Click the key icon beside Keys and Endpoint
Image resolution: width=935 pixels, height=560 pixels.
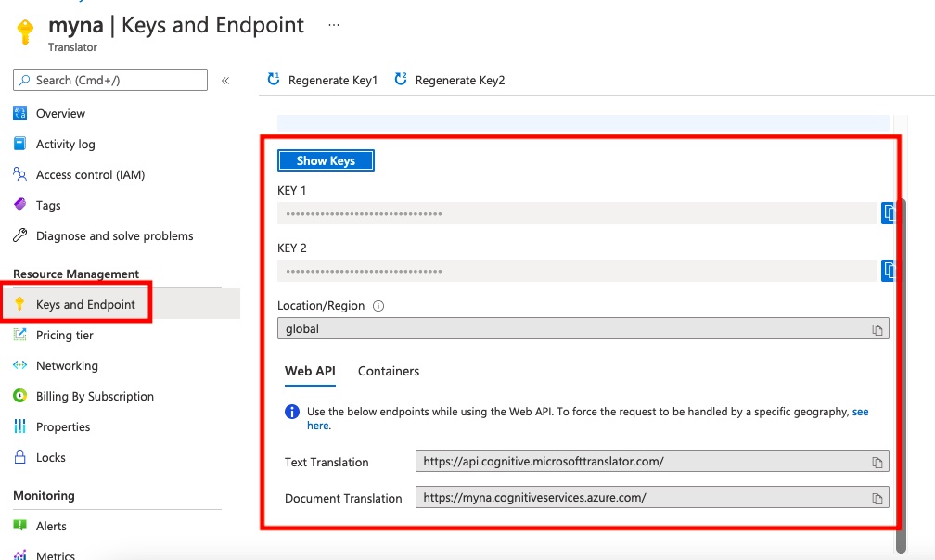click(x=19, y=304)
